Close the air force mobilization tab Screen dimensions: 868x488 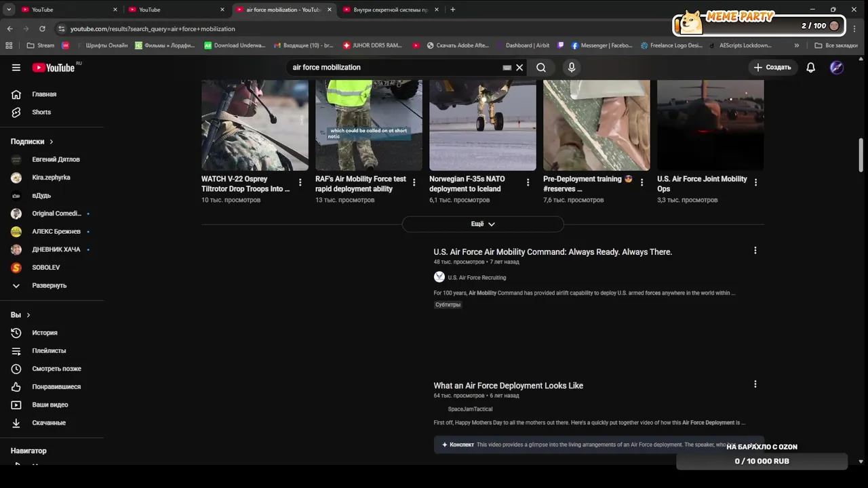point(330,9)
